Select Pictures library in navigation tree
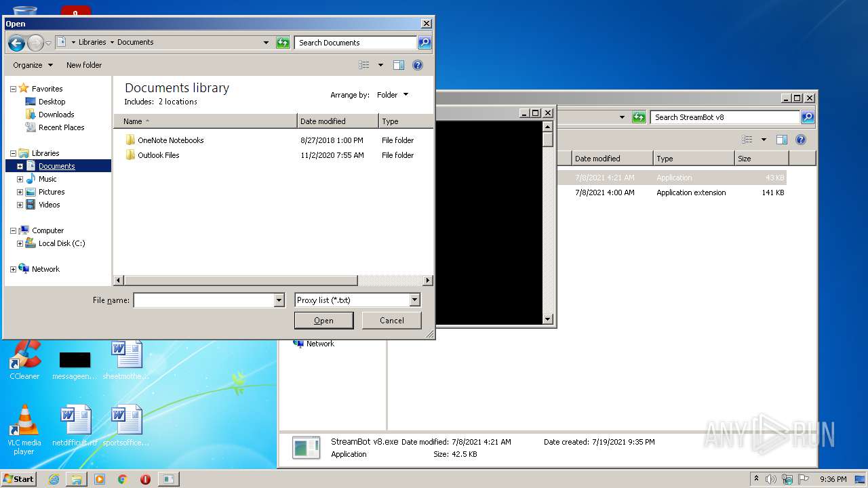This screenshot has height=488, width=868. [52, 192]
